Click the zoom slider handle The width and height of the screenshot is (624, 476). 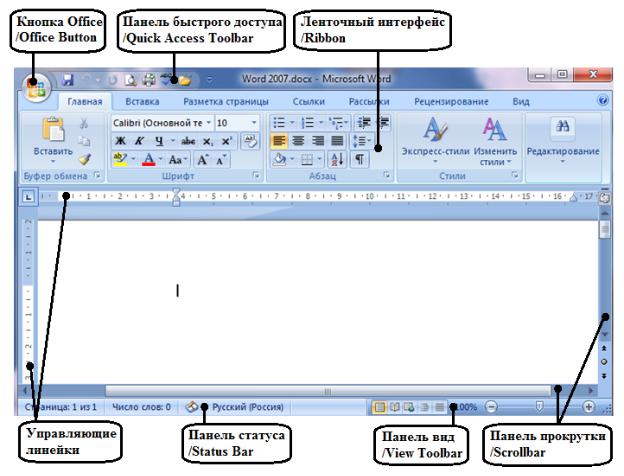(539, 406)
